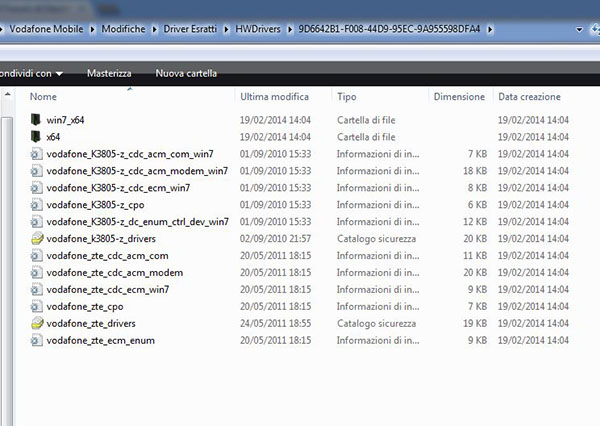Open the x64 folder icon
This screenshot has height=426, width=600.
point(37,137)
